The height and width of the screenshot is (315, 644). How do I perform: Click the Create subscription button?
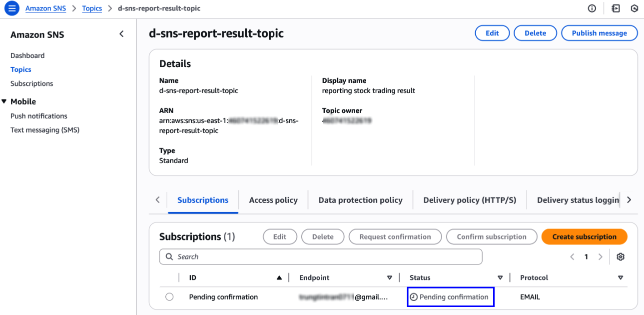584,236
